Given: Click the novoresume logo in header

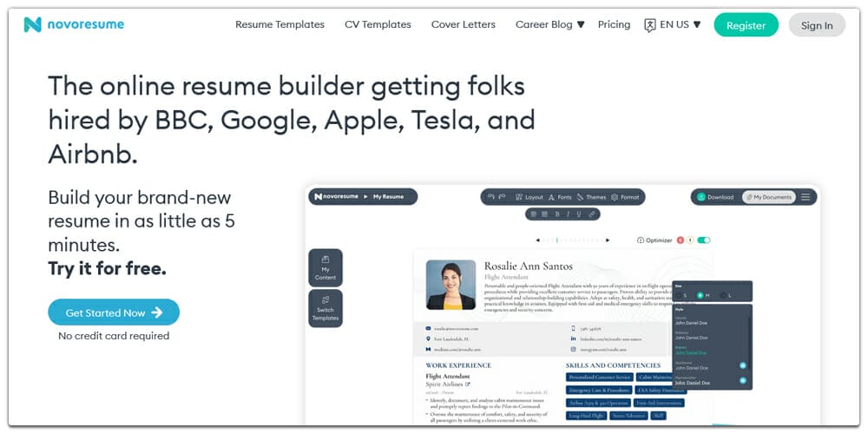Looking at the screenshot, I should tap(74, 24).
